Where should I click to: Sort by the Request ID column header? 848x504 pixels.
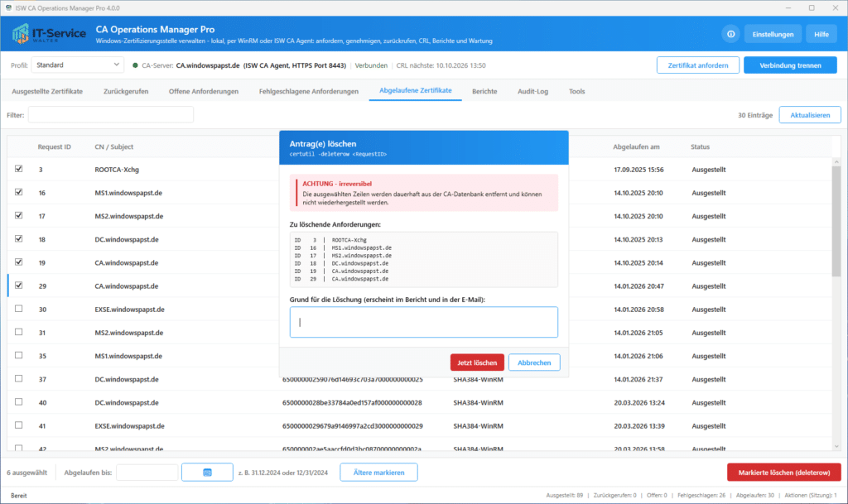point(54,146)
